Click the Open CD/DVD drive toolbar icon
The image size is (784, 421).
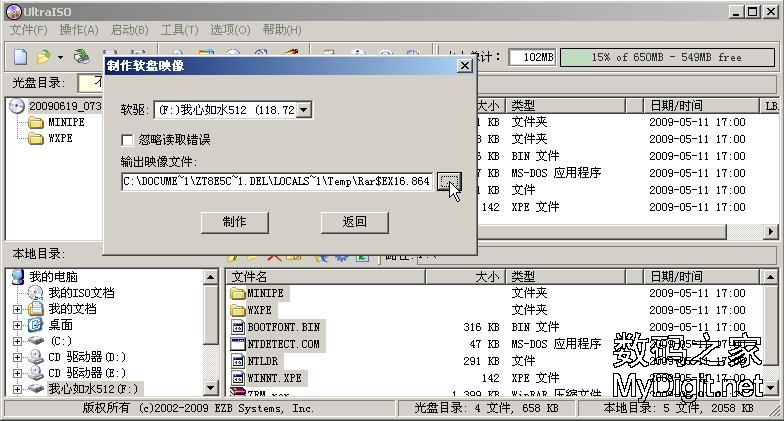point(82,56)
